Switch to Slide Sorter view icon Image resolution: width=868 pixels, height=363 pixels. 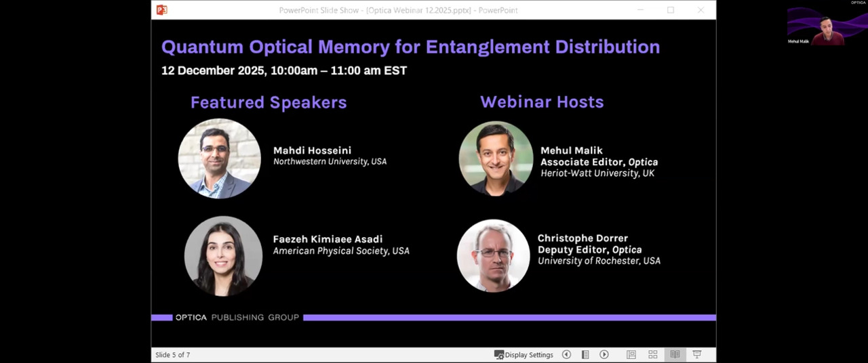tap(653, 355)
